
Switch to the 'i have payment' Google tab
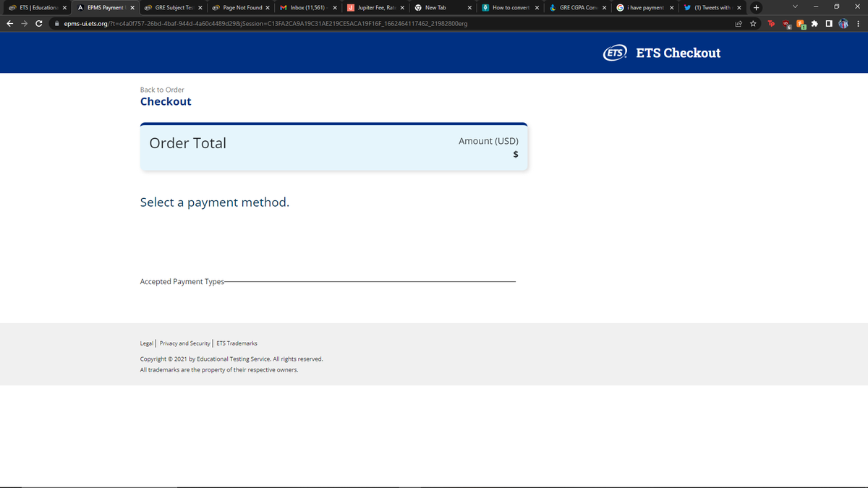[x=646, y=7]
